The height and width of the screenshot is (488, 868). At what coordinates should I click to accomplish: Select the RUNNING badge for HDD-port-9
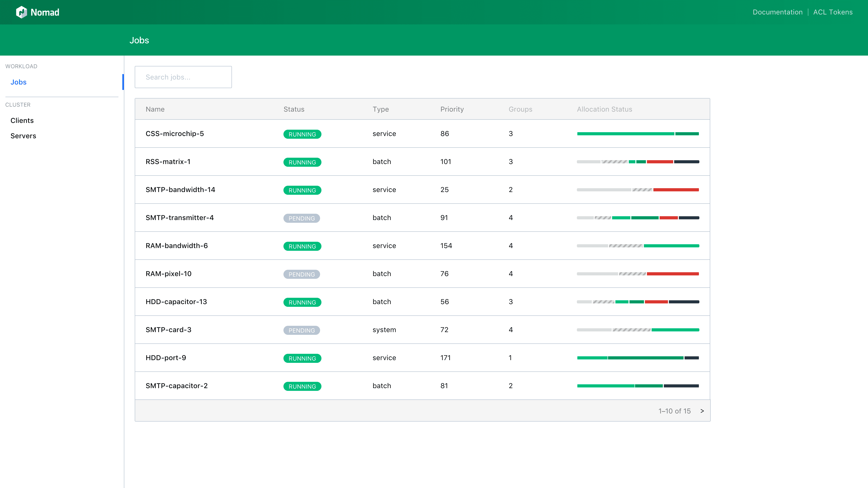[302, 358]
